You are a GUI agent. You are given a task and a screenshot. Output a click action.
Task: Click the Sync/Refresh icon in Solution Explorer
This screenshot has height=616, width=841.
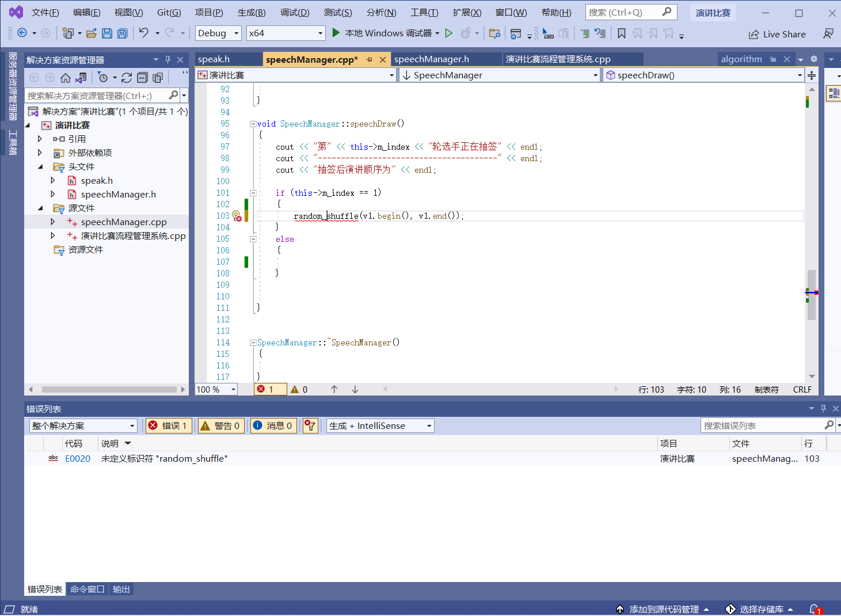coord(127,78)
